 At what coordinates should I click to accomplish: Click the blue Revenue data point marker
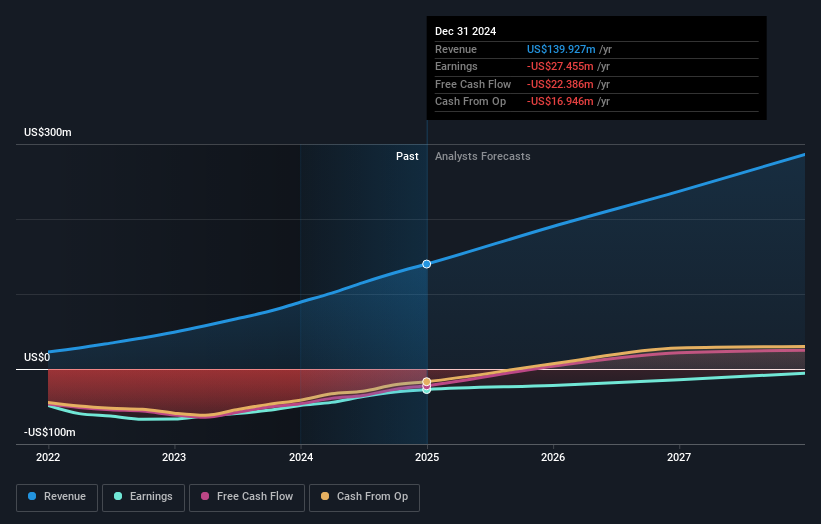(427, 264)
